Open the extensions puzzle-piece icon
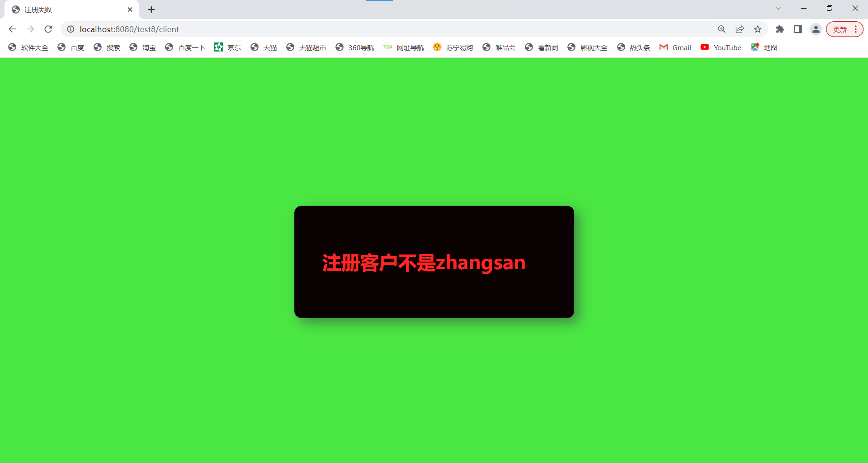Viewport: 868px width, 463px height. point(780,29)
